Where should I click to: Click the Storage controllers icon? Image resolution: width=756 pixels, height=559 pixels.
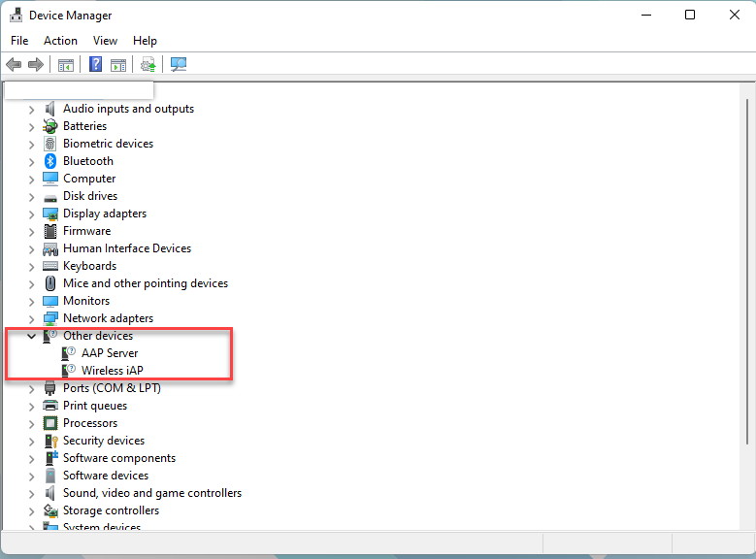click(50, 510)
